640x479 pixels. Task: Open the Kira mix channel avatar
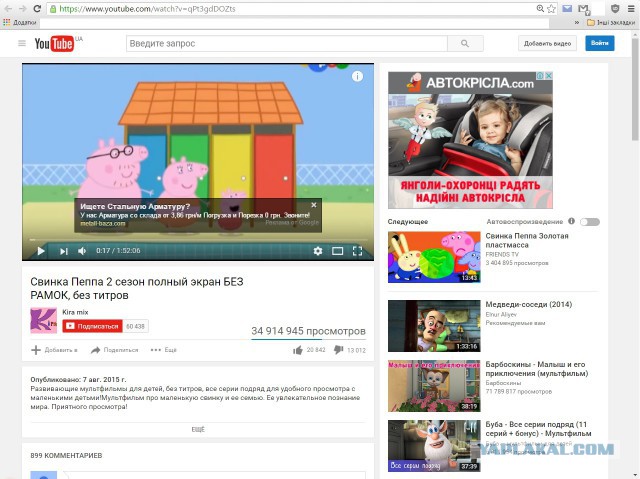click(43, 320)
